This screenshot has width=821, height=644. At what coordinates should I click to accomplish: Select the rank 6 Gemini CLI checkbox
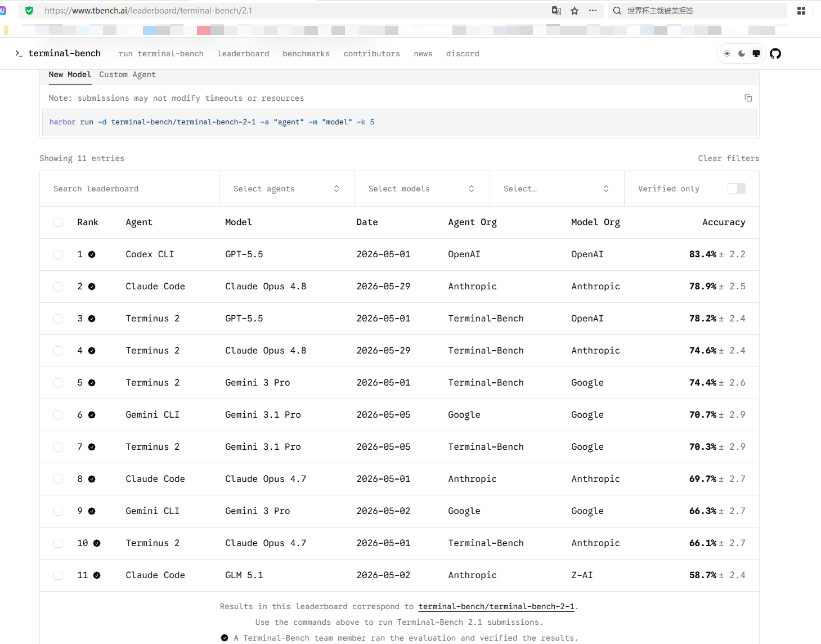(58, 415)
